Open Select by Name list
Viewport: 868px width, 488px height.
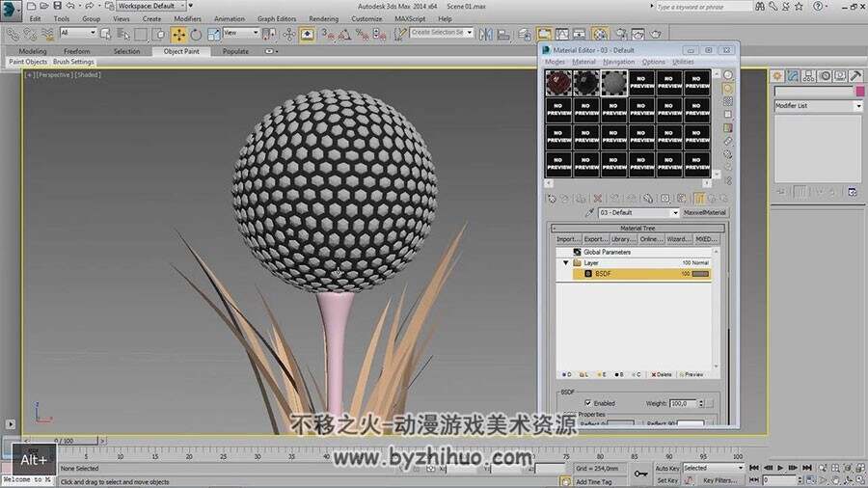pyautogui.click(x=122, y=35)
